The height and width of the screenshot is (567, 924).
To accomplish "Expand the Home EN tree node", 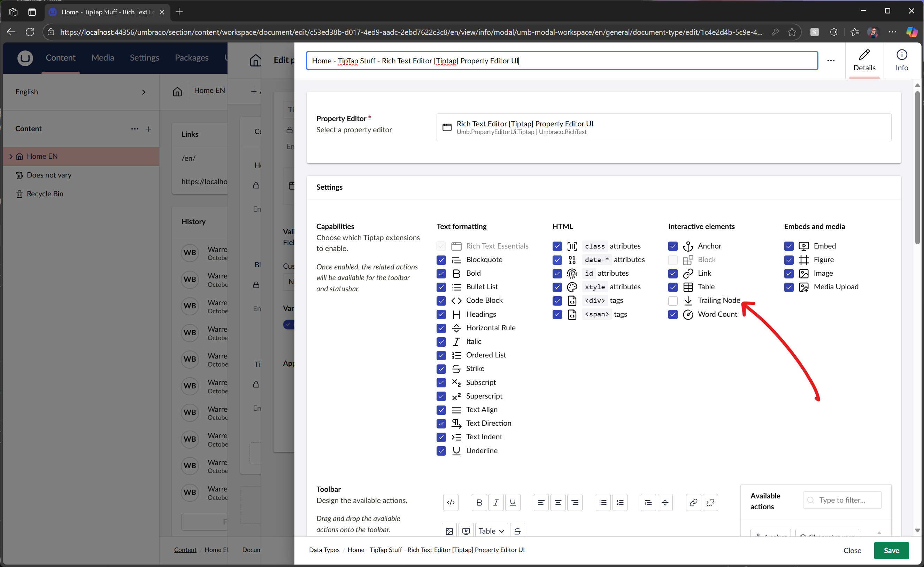I will [x=10, y=156].
